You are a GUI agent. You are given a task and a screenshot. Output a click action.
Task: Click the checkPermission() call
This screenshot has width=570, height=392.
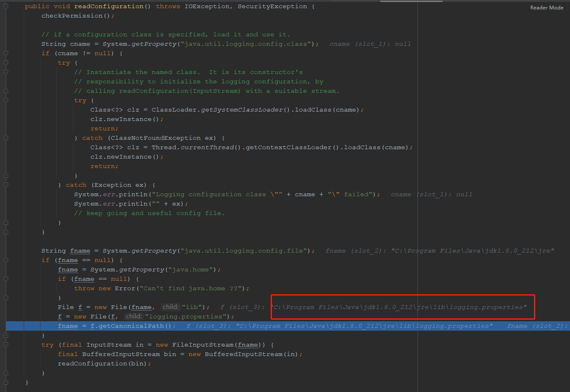click(78, 16)
